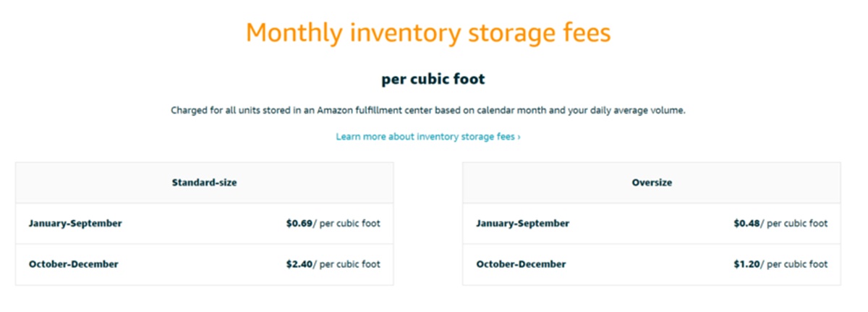
Task: Click January-September label in the Oversize table
Action: [x=522, y=223]
